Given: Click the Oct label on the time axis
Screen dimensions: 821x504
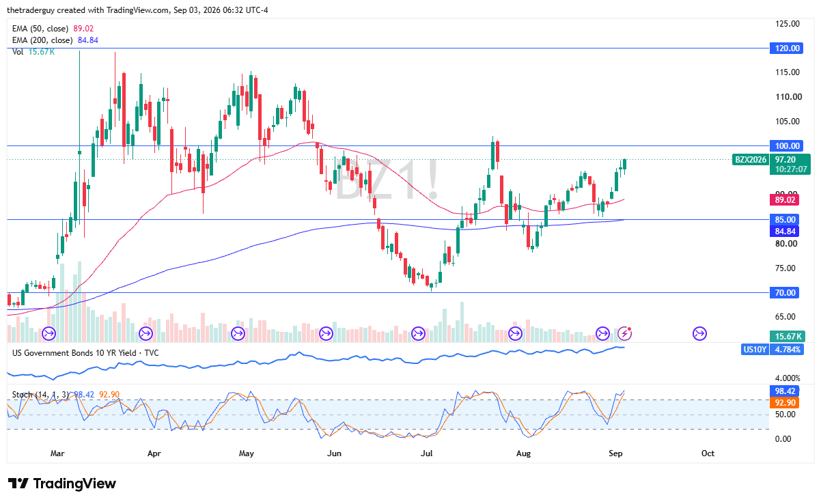Looking at the screenshot, I should coord(708,453).
